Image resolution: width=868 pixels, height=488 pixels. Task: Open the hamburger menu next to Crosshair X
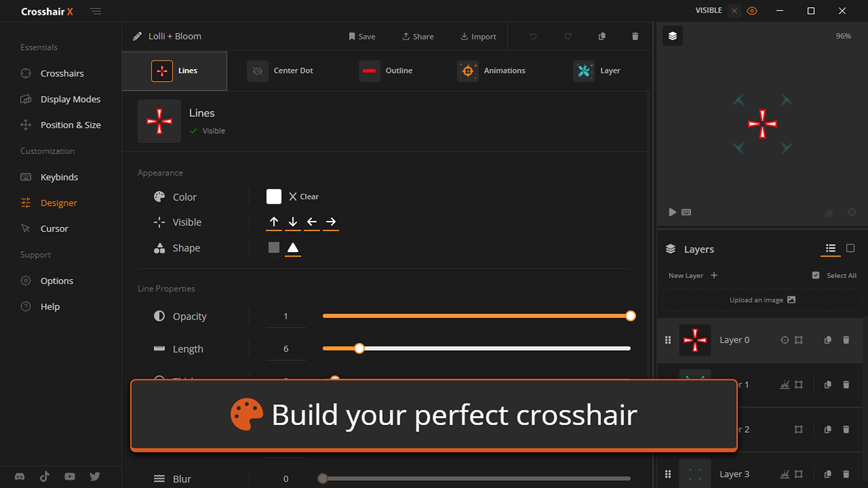[96, 11]
